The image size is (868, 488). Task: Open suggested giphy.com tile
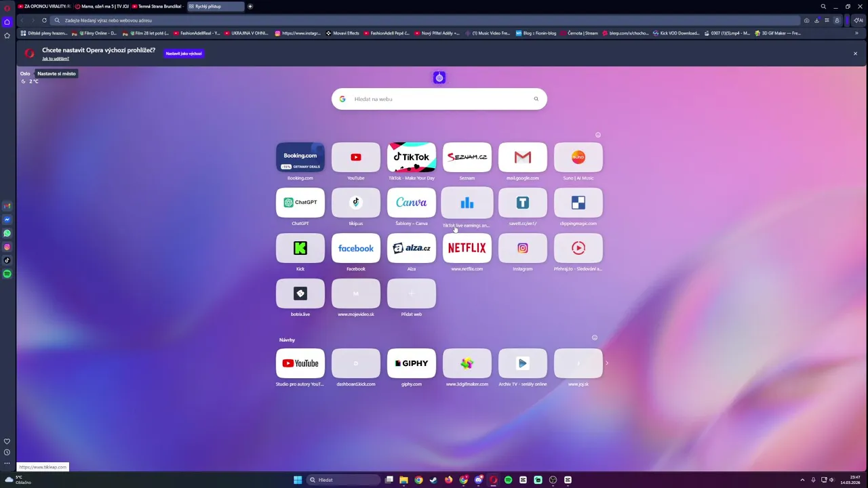click(x=411, y=363)
